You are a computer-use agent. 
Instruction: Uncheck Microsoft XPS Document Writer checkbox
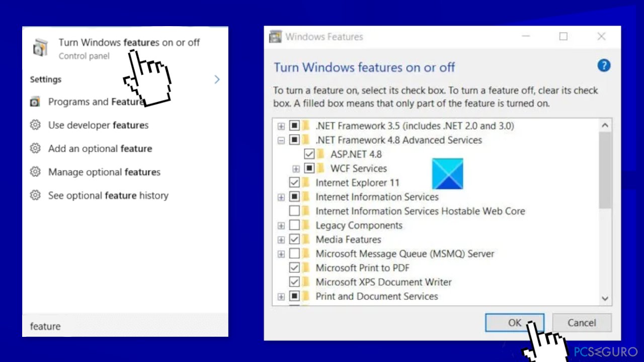[294, 282]
